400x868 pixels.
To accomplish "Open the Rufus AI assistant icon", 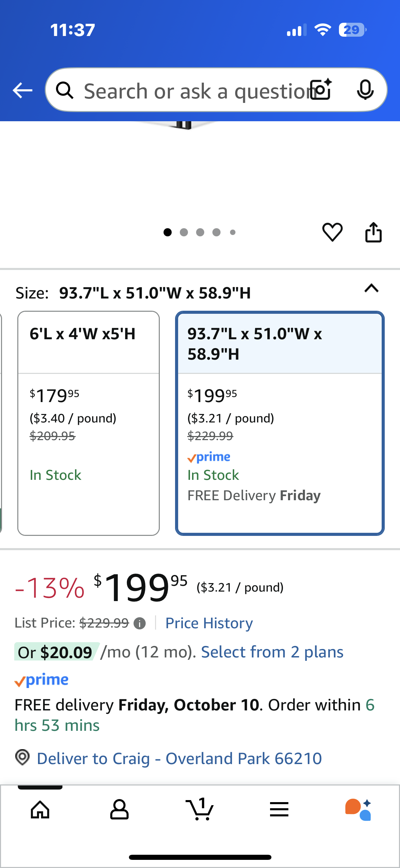I will [358, 809].
